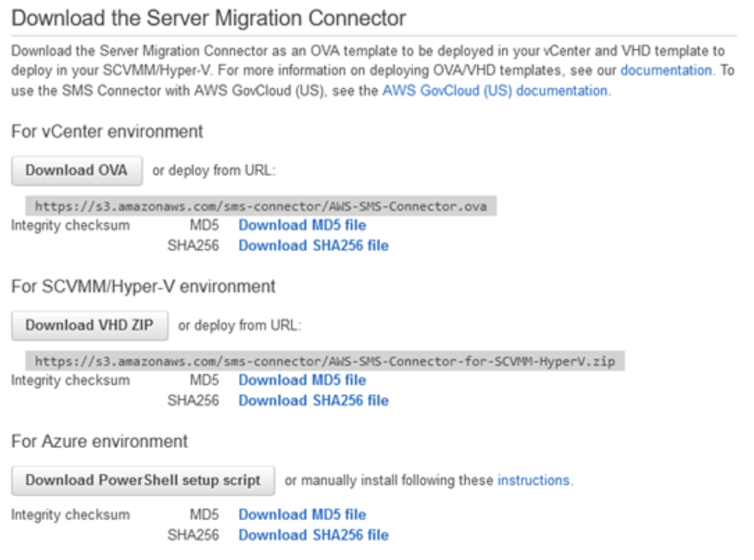Click the Download OVA button
754x560 pixels.
[x=77, y=170]
